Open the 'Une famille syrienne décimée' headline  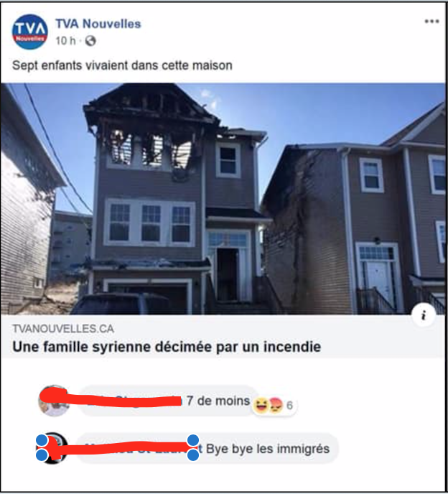(x=167, y=347)
